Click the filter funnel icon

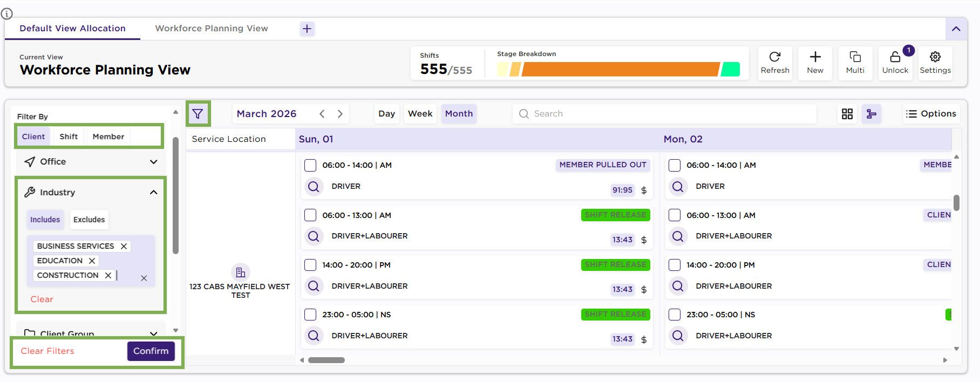[198, 114]
